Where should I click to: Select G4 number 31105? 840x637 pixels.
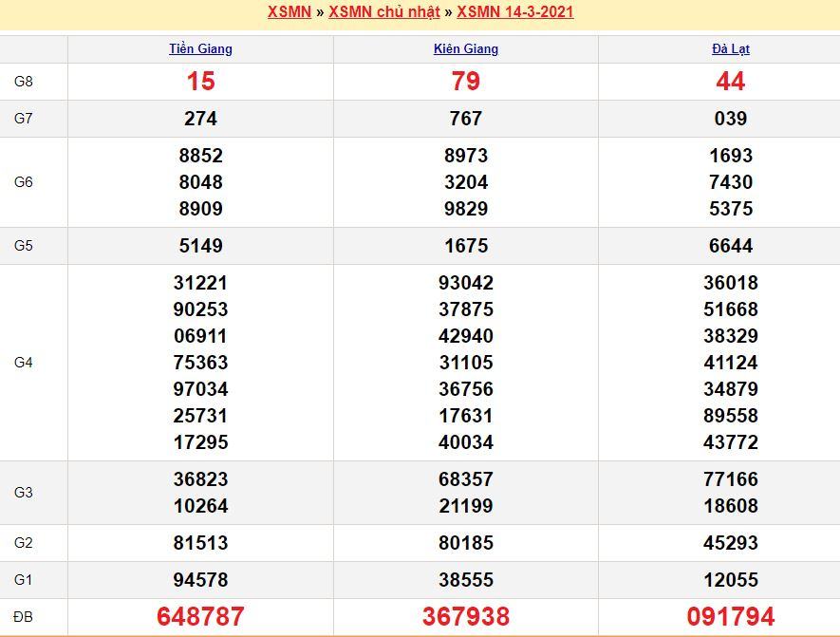(466, 362)
